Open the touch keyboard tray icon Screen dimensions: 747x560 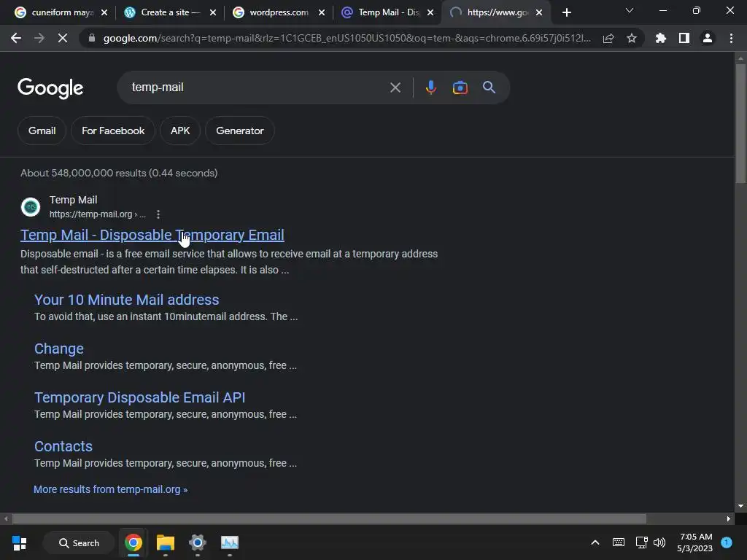tap(619, 542)
